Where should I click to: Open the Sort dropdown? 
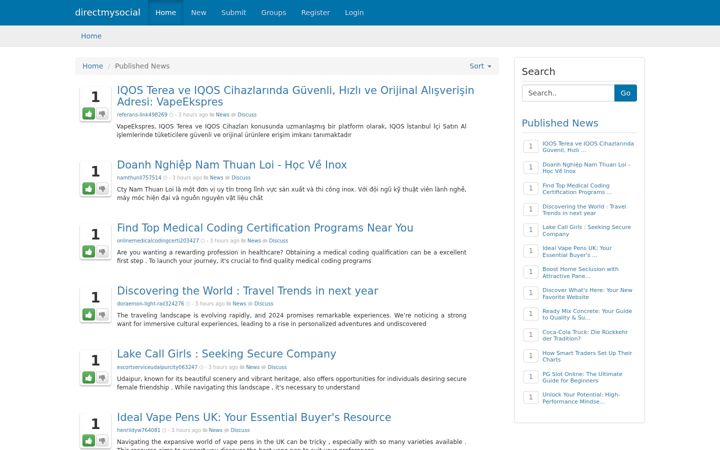pyautogui.click(x=480, y=66)
